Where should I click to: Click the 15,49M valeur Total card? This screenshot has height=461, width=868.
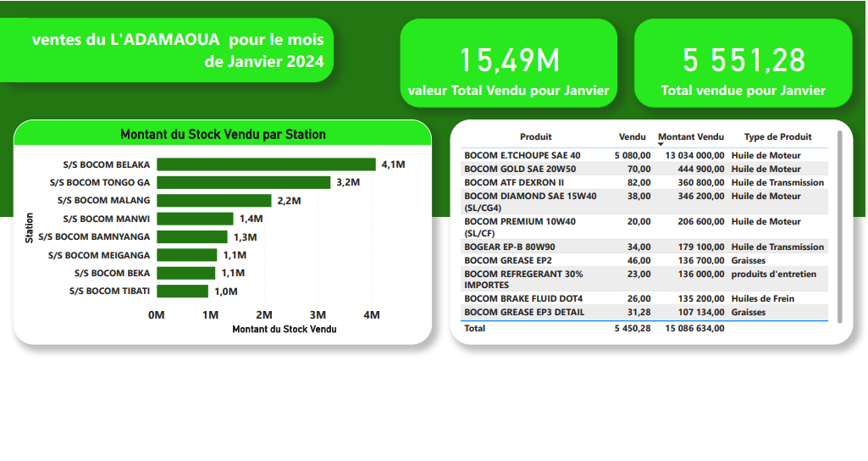(x=509, y=64)
